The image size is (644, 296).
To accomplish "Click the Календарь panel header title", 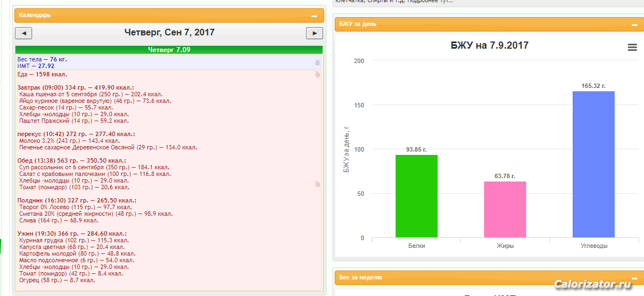I will (35, 15).
